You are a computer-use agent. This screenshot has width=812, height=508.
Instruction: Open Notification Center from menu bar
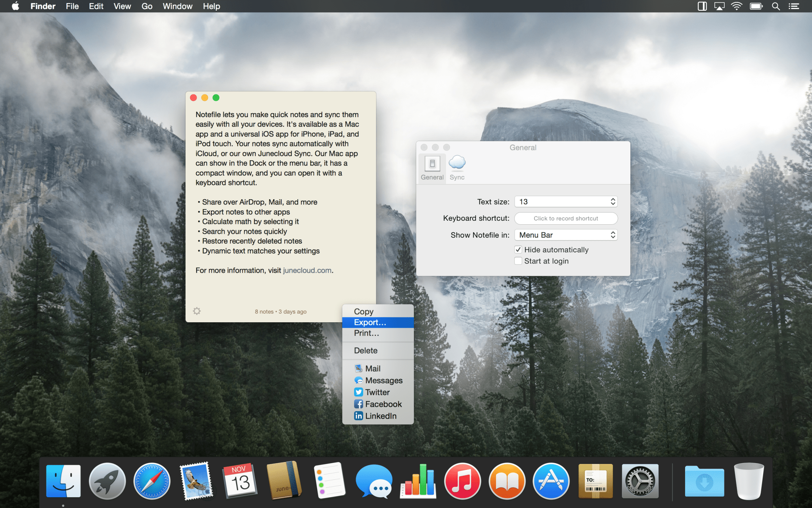(x=794, y=6)
